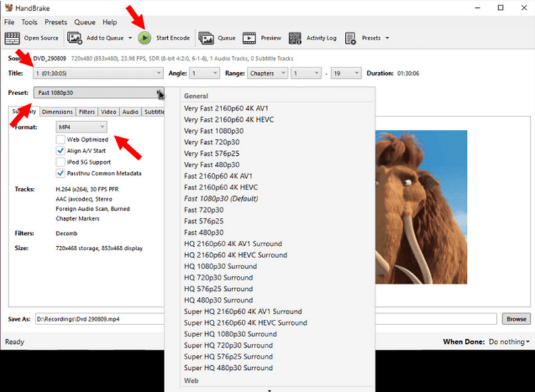This screenshot has height=392, width=535.
Task: Open the Preview window icon
Action: click(x=250, y=38)
